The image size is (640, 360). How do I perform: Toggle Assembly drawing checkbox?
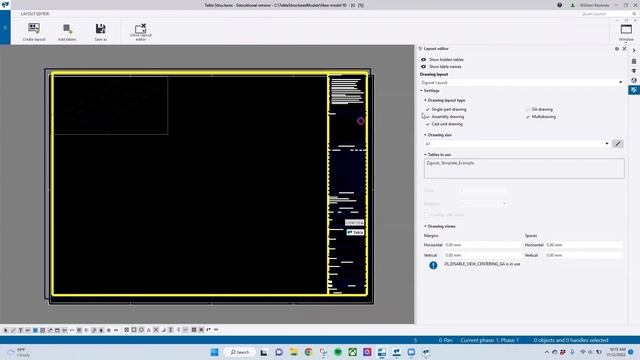coord(428,117)
